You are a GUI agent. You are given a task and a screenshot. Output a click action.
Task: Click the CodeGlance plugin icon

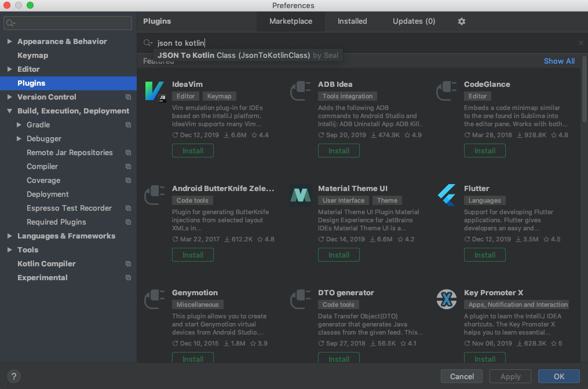tap(446, 91)
